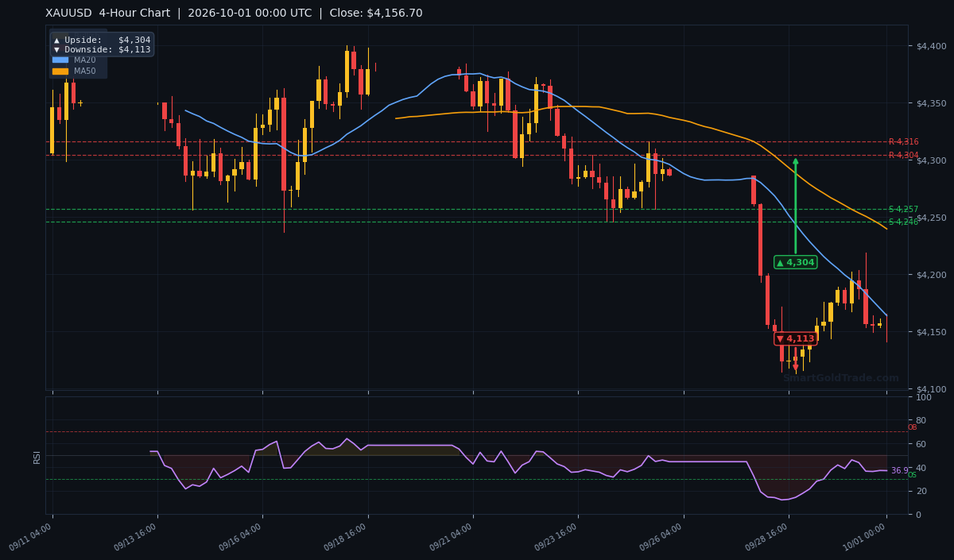Screen dimensions: 954x560
Task: Select the R 4,304 resistance label
Action: click(x=903, y=155)
